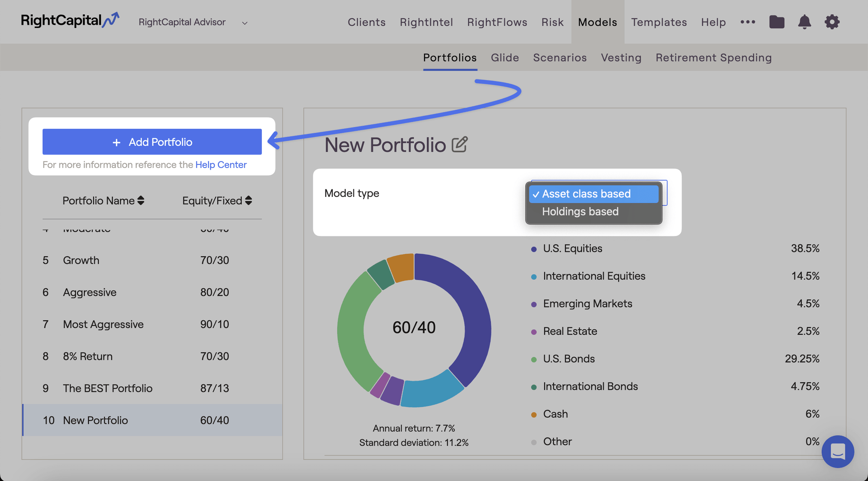The image size is (868, 481).
Task: Click the Cash legend entry
Action: point(555,414)
